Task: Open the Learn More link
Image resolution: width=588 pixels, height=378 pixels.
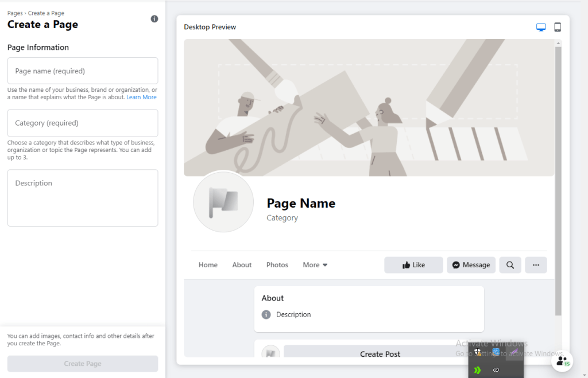Action: click(141, 97)
